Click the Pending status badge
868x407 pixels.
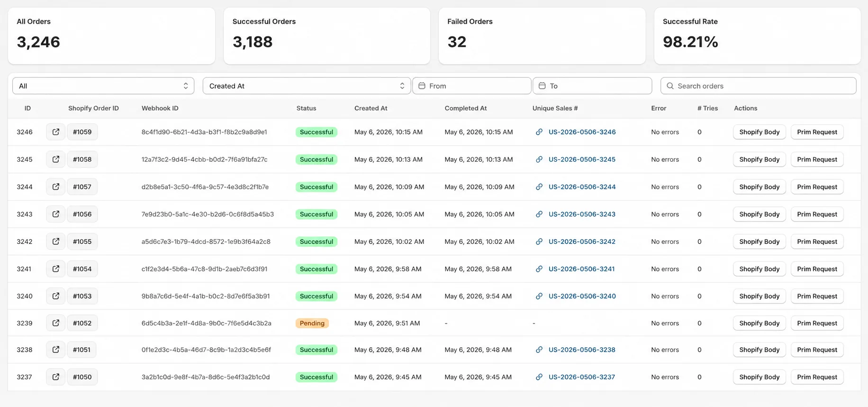coord(312,323)
